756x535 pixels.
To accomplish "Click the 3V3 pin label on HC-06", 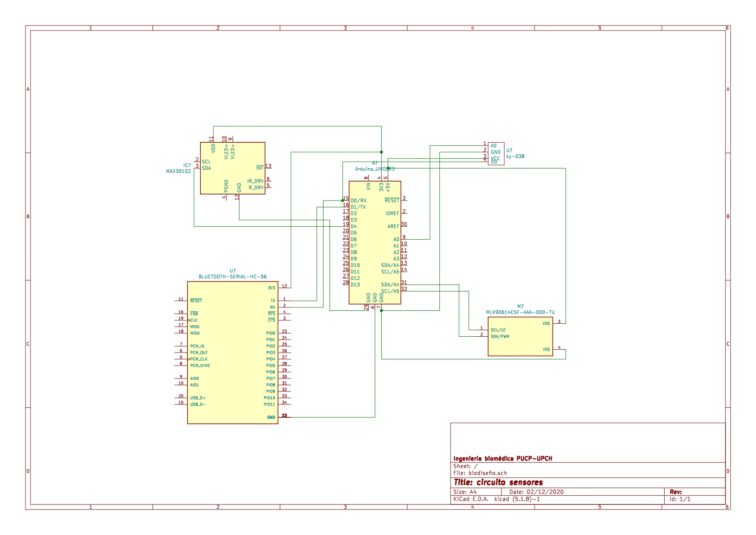I will 271,288.
